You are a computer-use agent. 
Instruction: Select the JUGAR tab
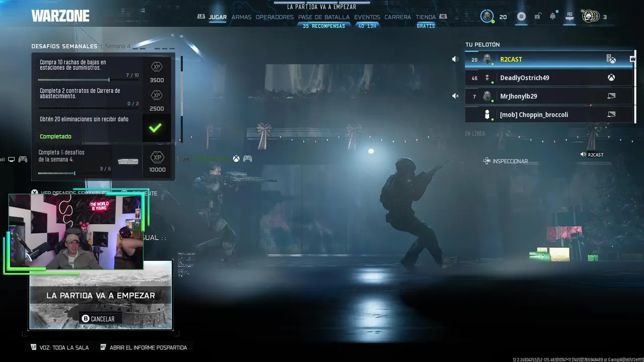[217, 17]
